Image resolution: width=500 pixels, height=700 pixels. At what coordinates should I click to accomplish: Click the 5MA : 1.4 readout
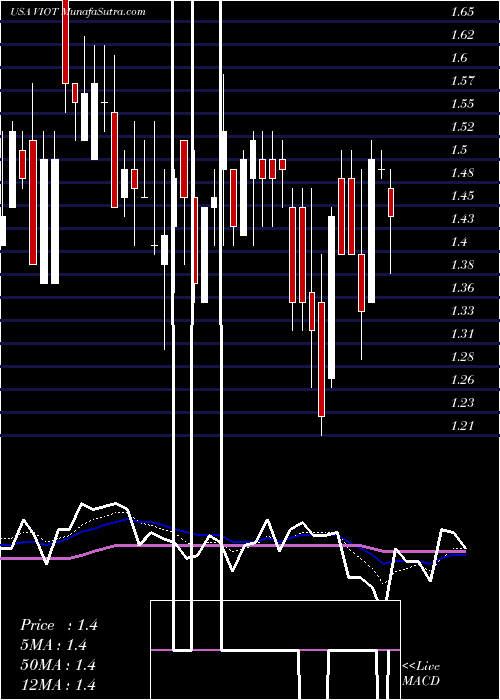54,645
